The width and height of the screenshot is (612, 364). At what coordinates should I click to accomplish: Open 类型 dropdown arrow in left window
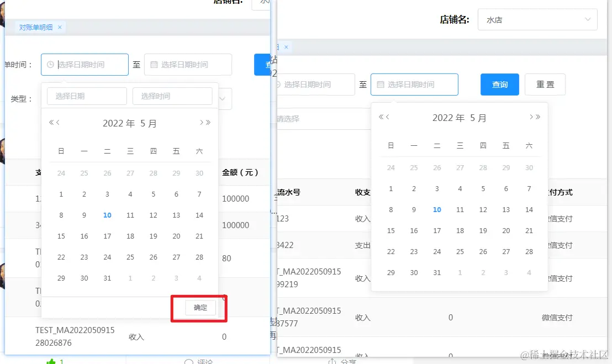point(223,99)
